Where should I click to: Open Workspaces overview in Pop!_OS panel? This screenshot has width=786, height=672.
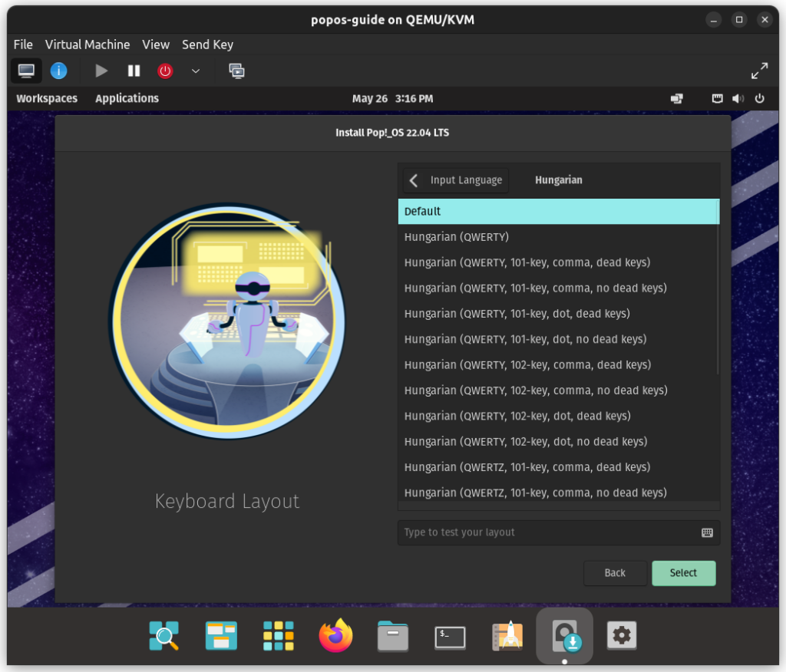47,98
